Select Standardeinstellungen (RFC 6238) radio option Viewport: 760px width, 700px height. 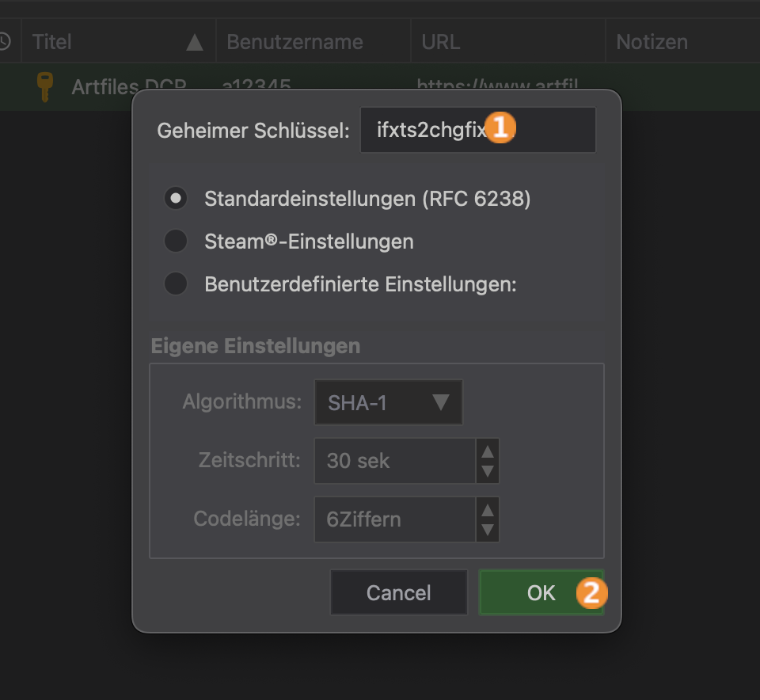[175, 198]
